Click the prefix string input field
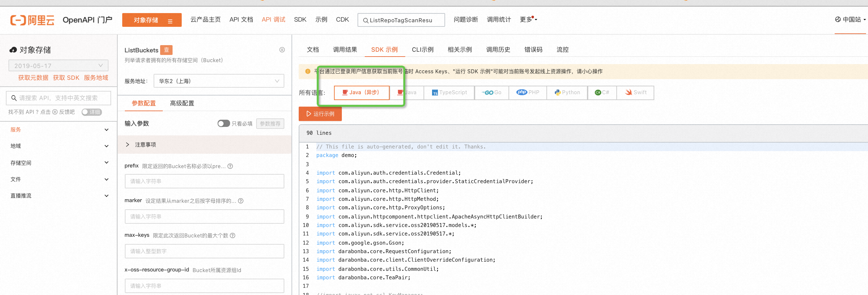The width and height of the screenshot is (868, 295). coord(204,181)
